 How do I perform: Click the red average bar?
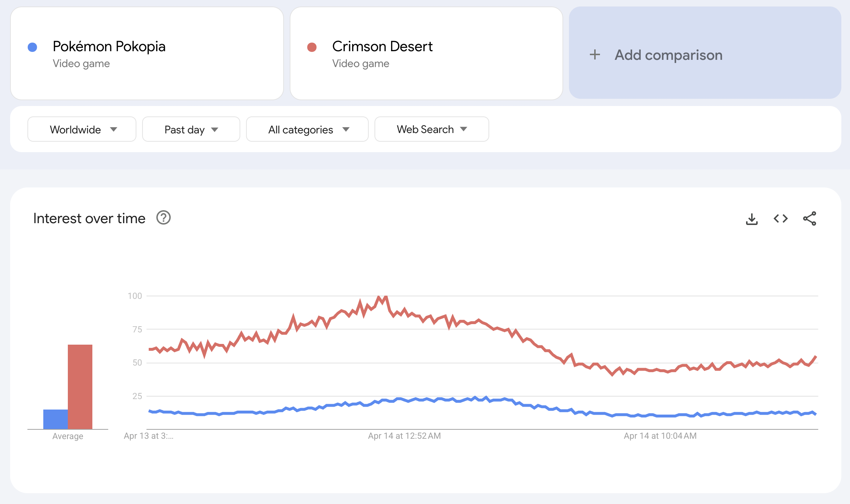pyautogui.click(x=80, y=386)
